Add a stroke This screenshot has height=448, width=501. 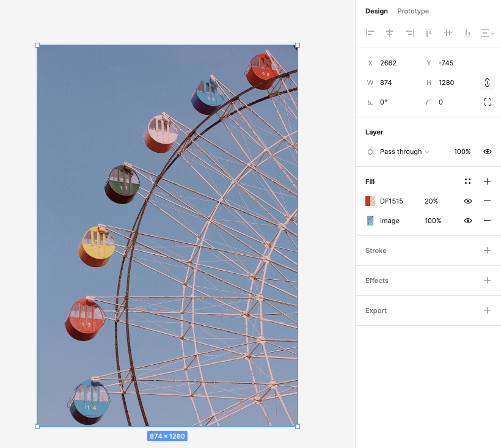(488, 250)
